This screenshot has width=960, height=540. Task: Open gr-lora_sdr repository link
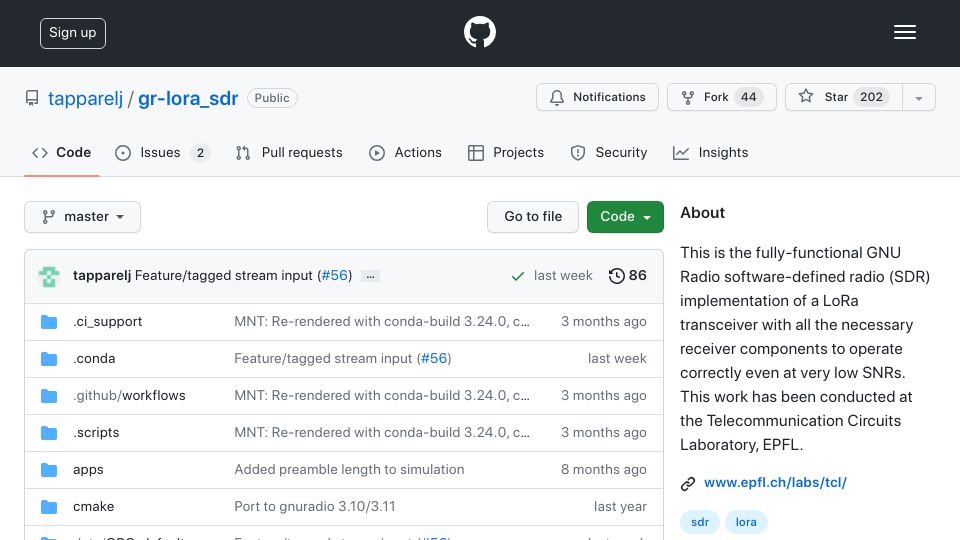[x=188, y=99]
